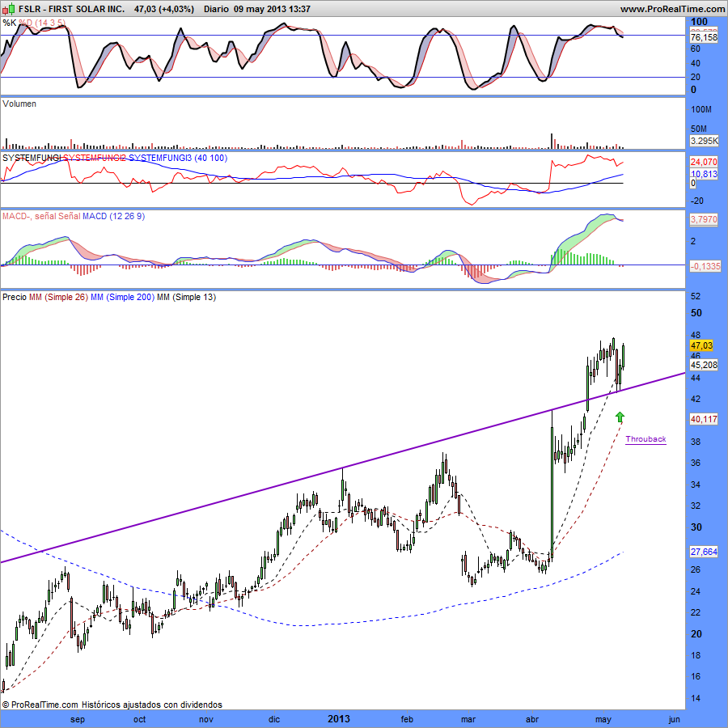Click the may month label on time axis
This screenshot has width=728, height=728.
point(603,719)
